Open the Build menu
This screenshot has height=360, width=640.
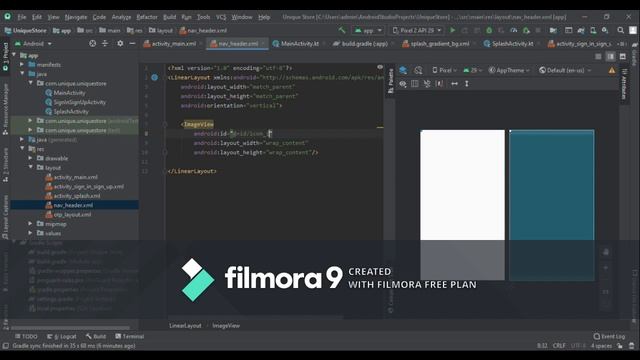[169, 17]
